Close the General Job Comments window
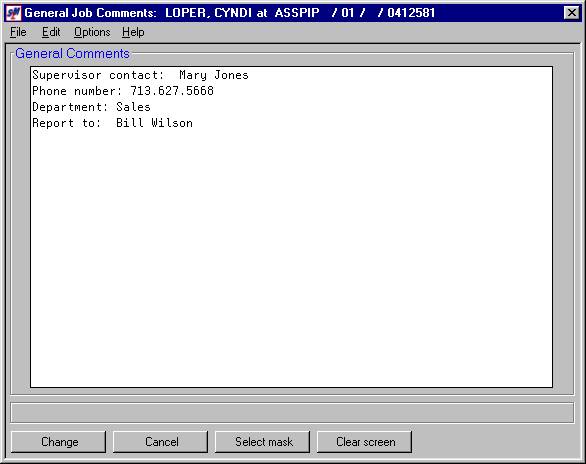Viewport: 586px width, 464px height. point(571,13)
